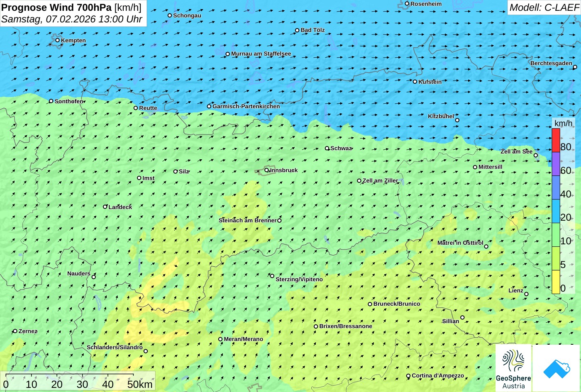The width and height of the screenshot is (581, 392).
Task: Click the Landeck location marker
Action: click(105, 207)
